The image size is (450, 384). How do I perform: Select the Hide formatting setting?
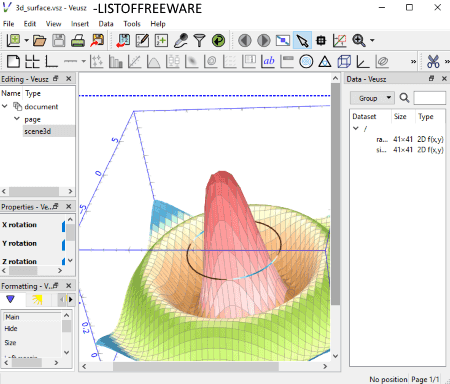click(x=11, y=329)
